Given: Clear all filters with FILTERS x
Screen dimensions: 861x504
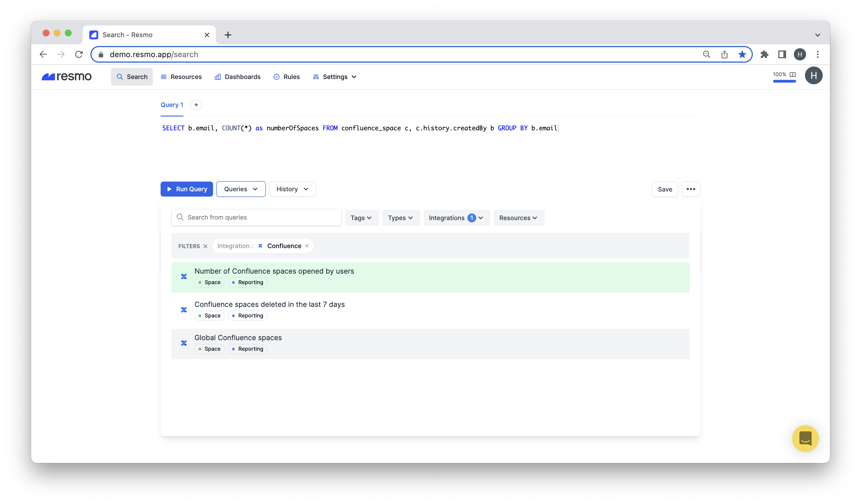Looking at the screenshot, I should point(205,246).
